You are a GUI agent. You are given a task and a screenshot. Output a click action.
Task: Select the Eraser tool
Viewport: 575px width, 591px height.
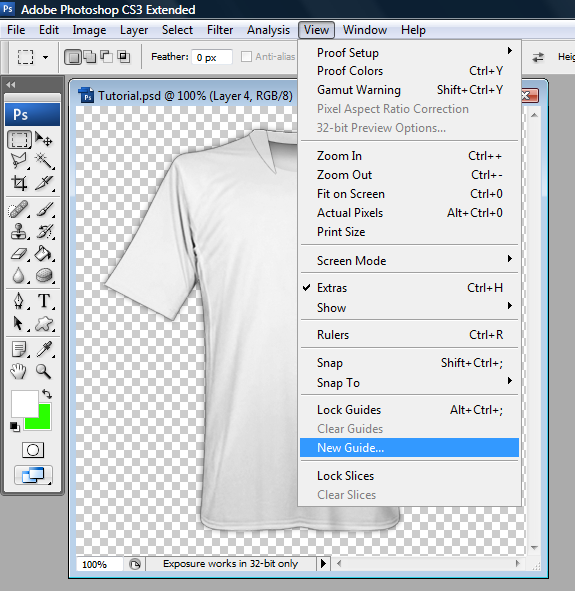coord(18,254)
